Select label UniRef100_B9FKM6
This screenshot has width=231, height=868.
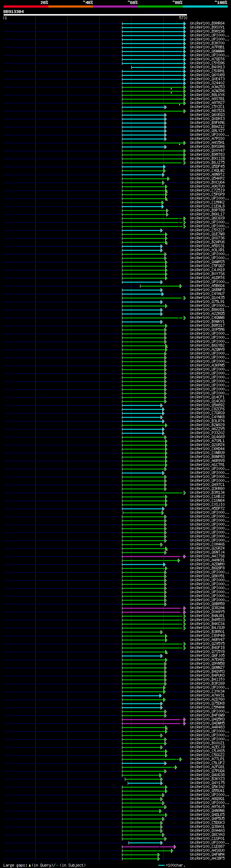[207, 123]
